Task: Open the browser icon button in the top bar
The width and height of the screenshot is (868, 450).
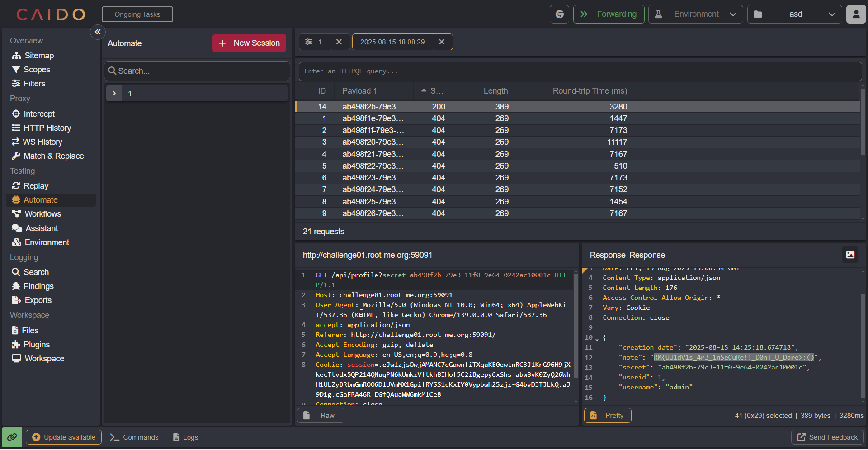Action: 559,14
